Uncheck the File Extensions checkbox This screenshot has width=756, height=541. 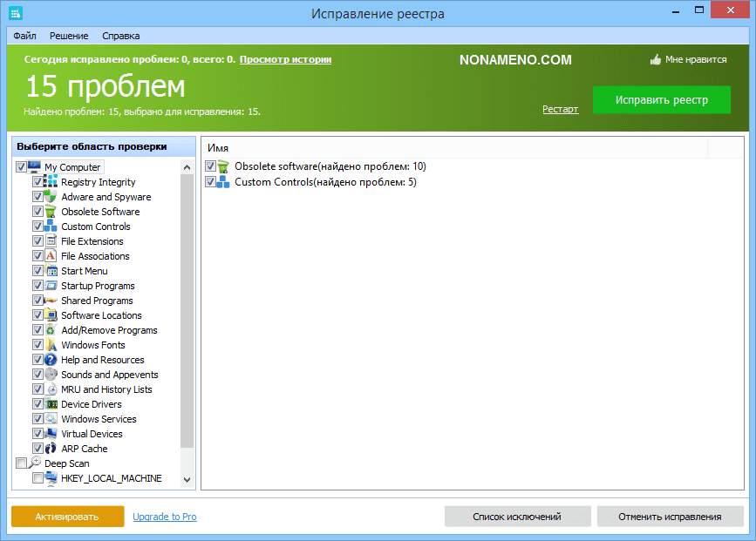pyautogui.click(x=37, y=241)
